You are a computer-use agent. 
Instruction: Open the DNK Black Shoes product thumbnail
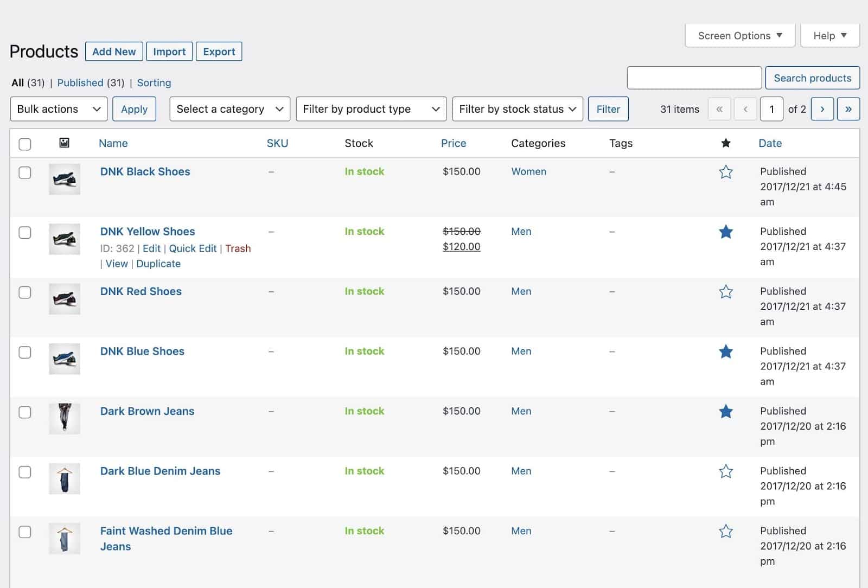(x=64, y=179)
